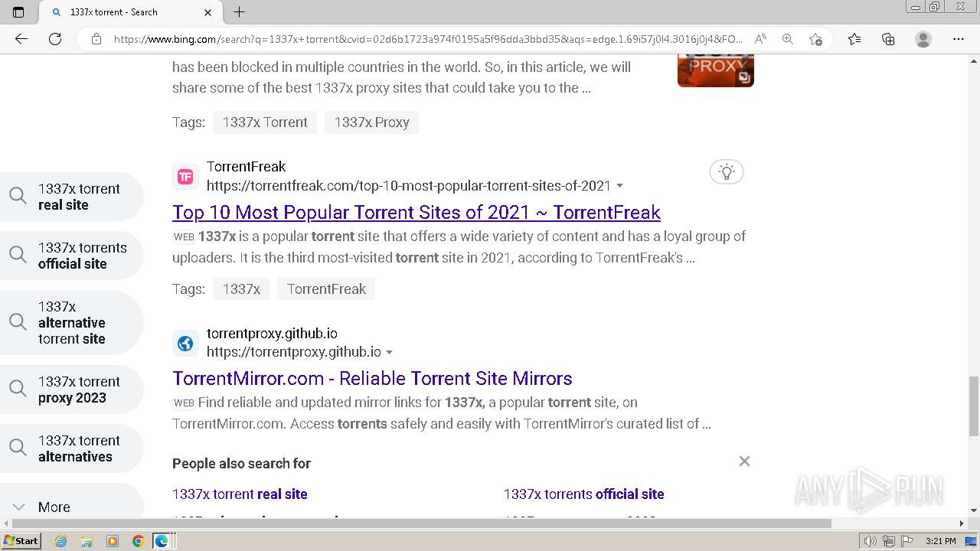Select the TorrentFreak tag
980x551 pixels.
pyautogui.click(x=326, y=289)
